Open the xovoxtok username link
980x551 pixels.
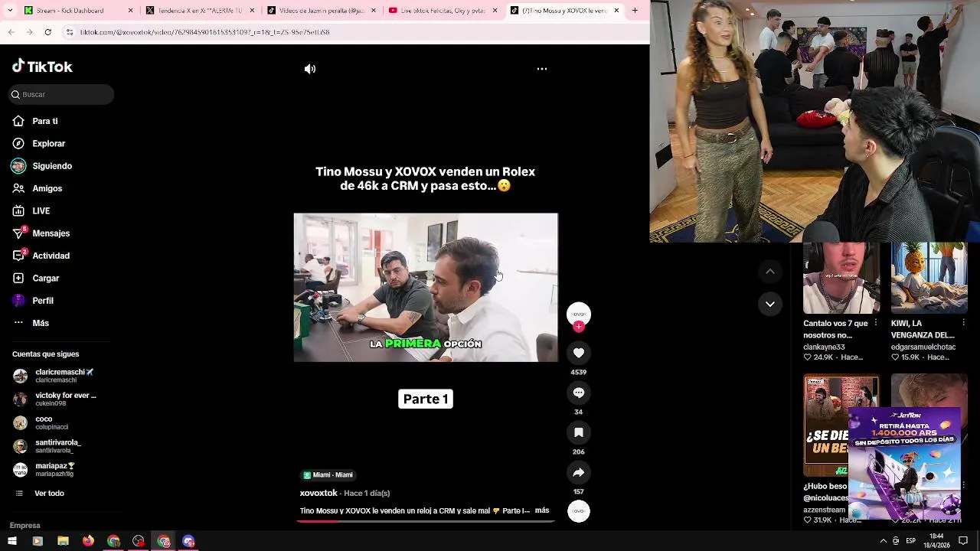point(318,493)
